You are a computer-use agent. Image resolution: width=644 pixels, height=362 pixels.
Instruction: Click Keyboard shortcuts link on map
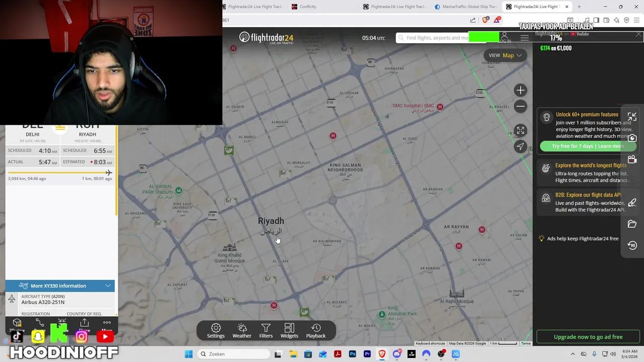430,343
